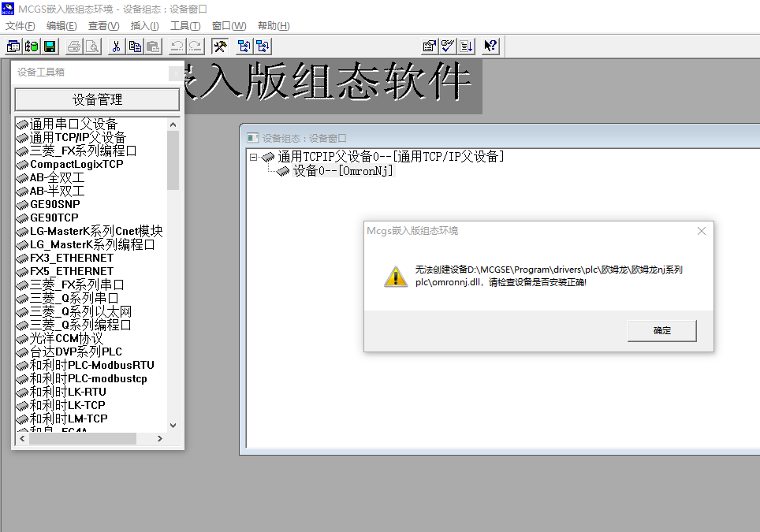The height and width of the screenshot is (532, 760).
Task: Click the yellow warning icon in dialog
Action: click(x=395, y=277)
